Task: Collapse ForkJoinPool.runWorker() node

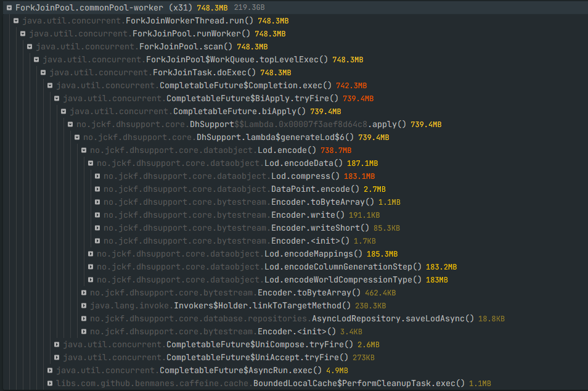Action: point(23,34)
